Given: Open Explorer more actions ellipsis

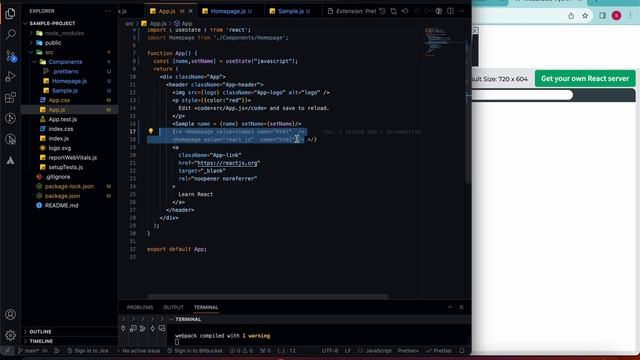Looking at the screenshot, I should (x=108, y=11).
